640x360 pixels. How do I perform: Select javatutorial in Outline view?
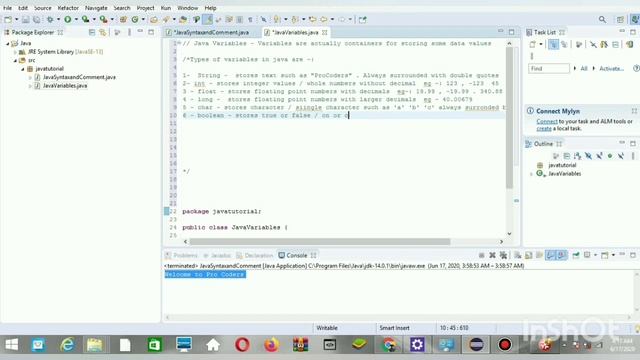[x=562, y=165]
